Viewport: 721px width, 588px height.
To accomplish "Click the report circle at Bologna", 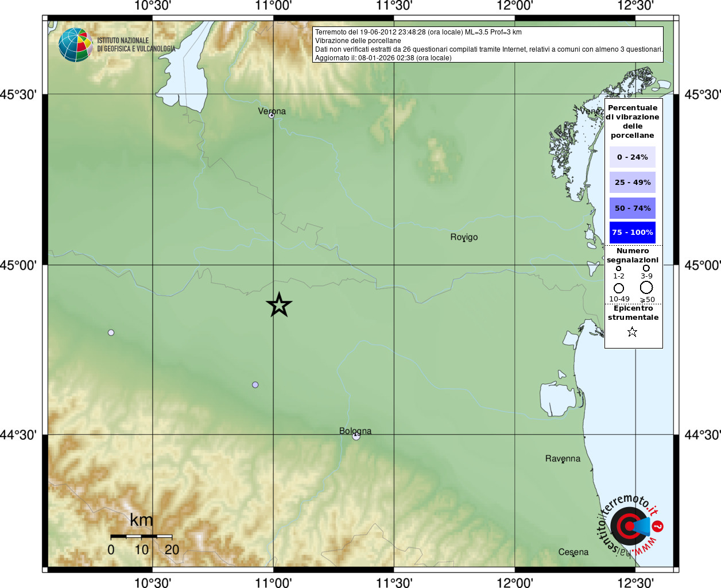I will (x=356, y=436).
